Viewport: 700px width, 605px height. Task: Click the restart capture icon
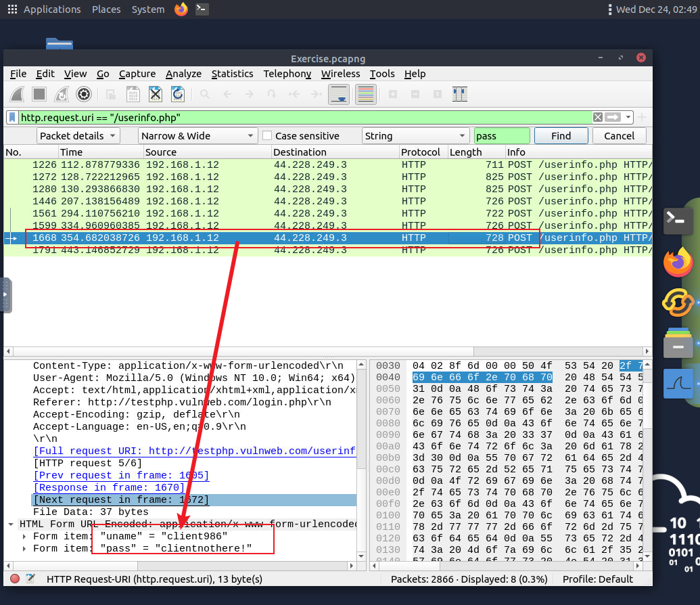tap(62, 94)
